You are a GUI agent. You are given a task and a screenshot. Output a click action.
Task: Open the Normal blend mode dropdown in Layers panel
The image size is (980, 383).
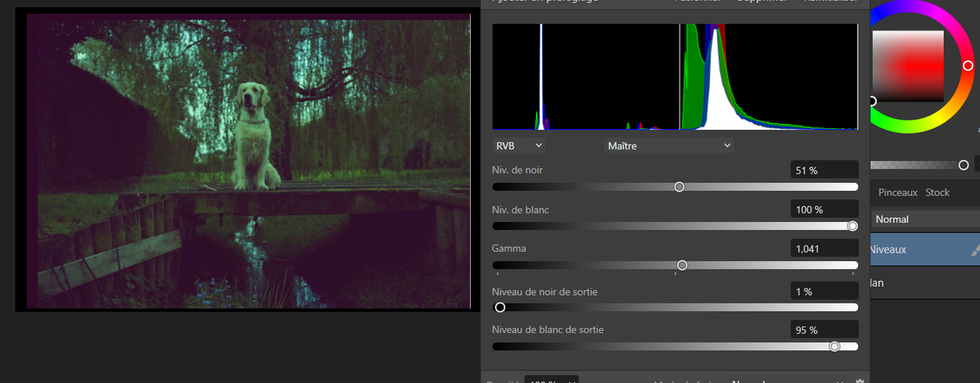(925, 219)
